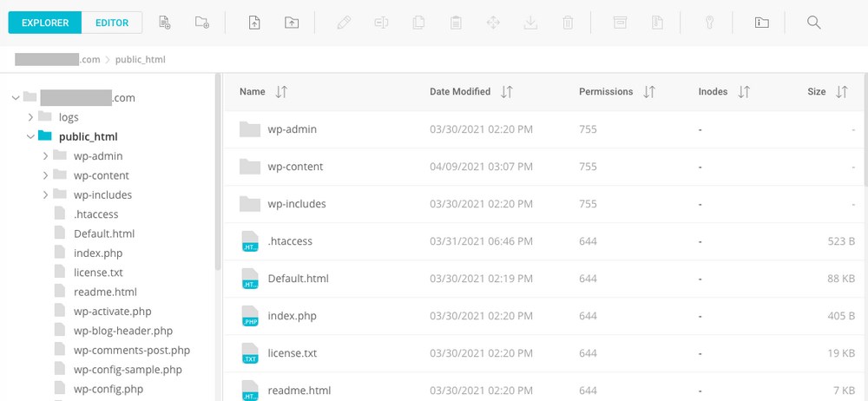Select index.php in sidebar tree
Screen dimensions: 868x401
(x=98, y=253)
